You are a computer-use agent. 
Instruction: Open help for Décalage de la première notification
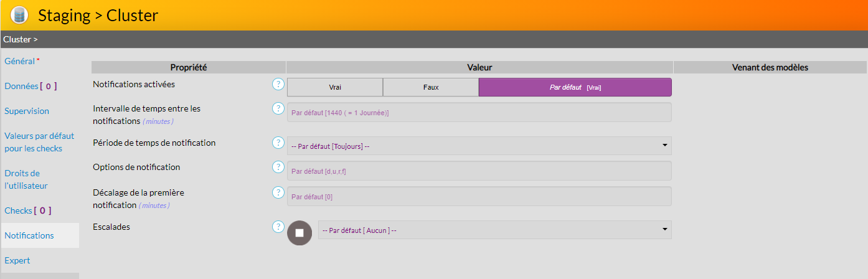click(278, 192)
